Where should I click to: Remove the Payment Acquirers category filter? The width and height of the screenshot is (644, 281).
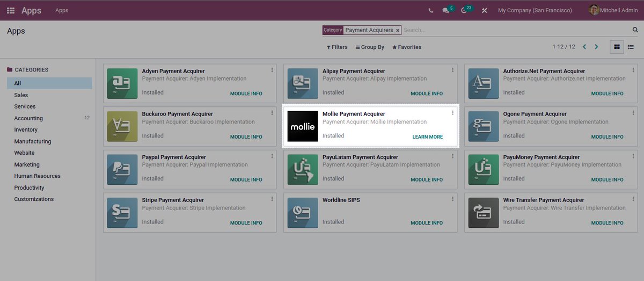[x=398, y=31]
